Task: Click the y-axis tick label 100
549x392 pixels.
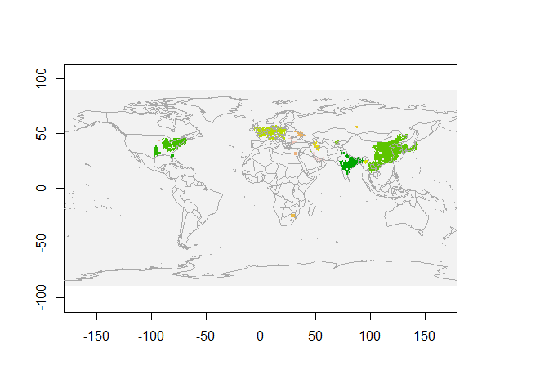Action: point(42,78)
